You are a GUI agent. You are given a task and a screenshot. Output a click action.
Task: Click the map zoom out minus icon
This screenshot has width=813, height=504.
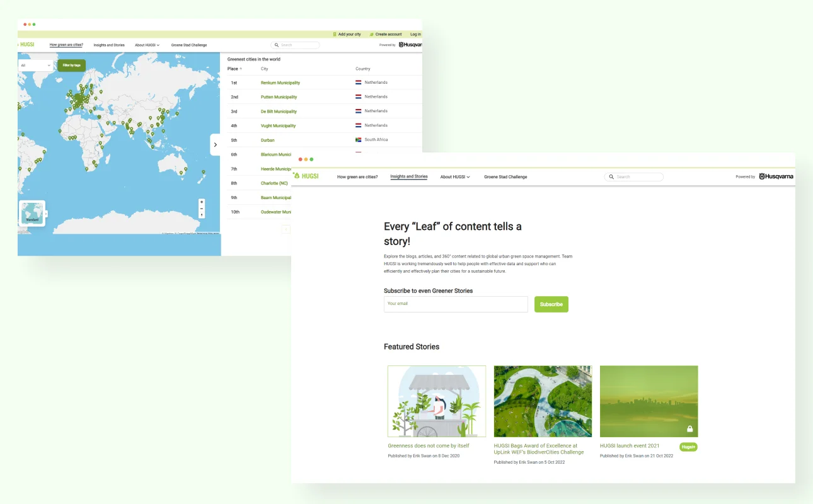(202, 209)
